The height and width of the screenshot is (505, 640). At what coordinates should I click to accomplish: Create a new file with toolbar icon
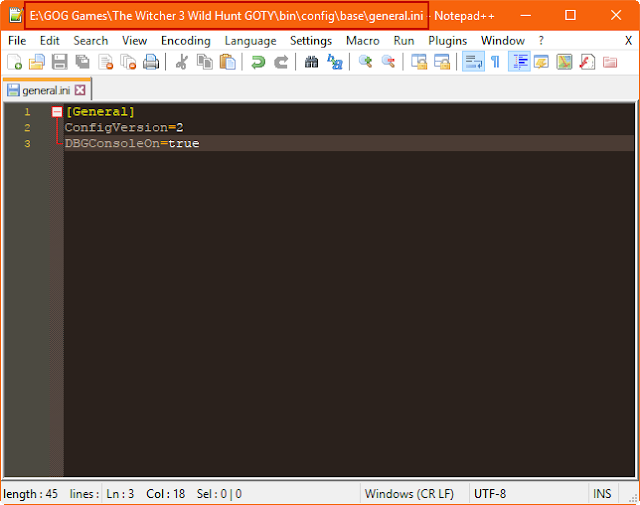15,62
